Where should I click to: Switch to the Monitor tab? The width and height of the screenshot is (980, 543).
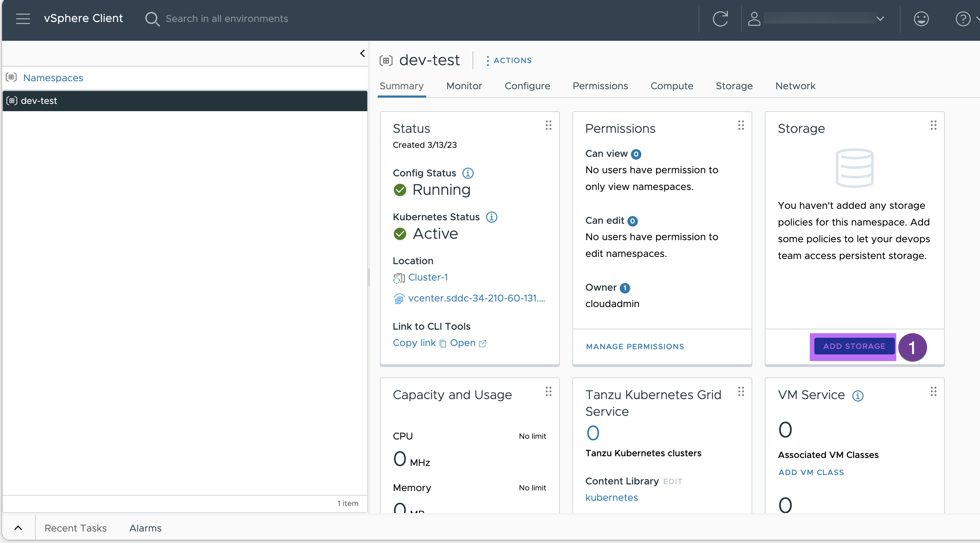click(464, 86)
